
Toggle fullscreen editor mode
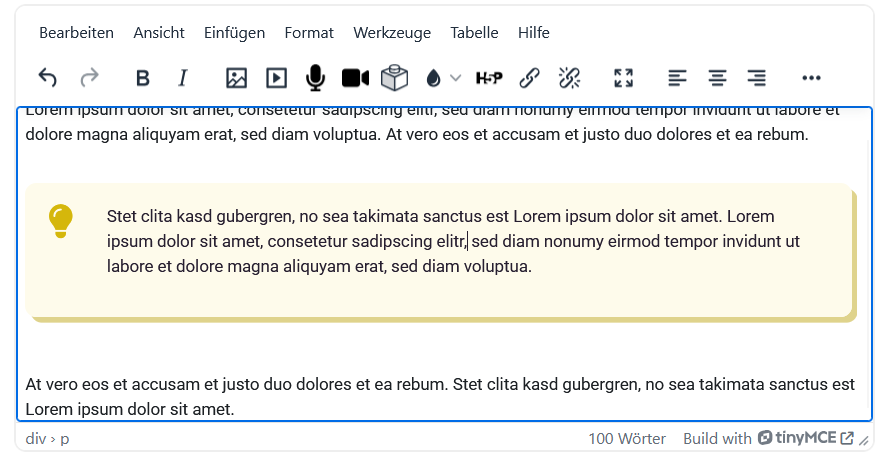[623, 78]
